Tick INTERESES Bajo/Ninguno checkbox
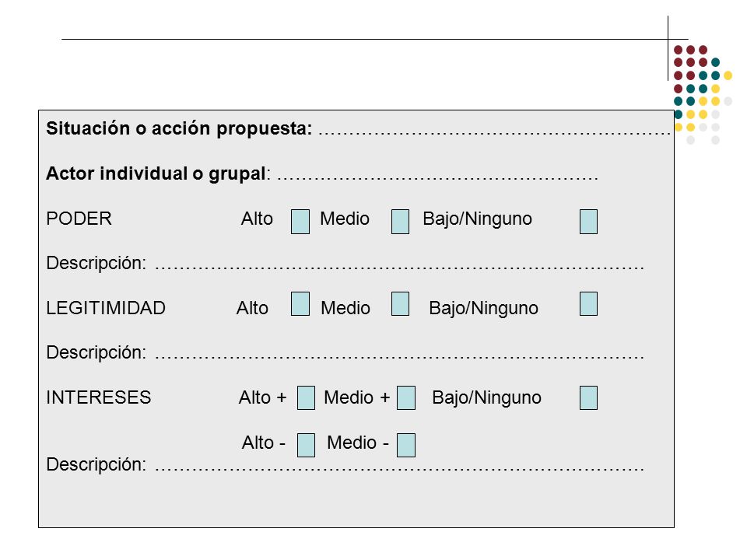Screen dimensions: 747x560 tap(588, 397)
